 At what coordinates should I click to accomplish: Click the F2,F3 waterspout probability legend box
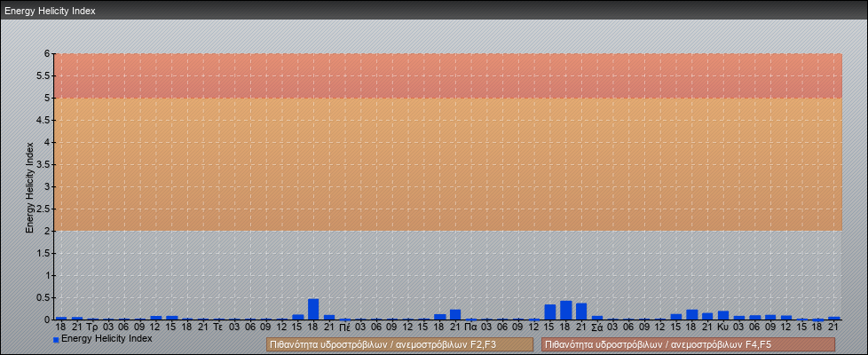[x=399, y=344]
